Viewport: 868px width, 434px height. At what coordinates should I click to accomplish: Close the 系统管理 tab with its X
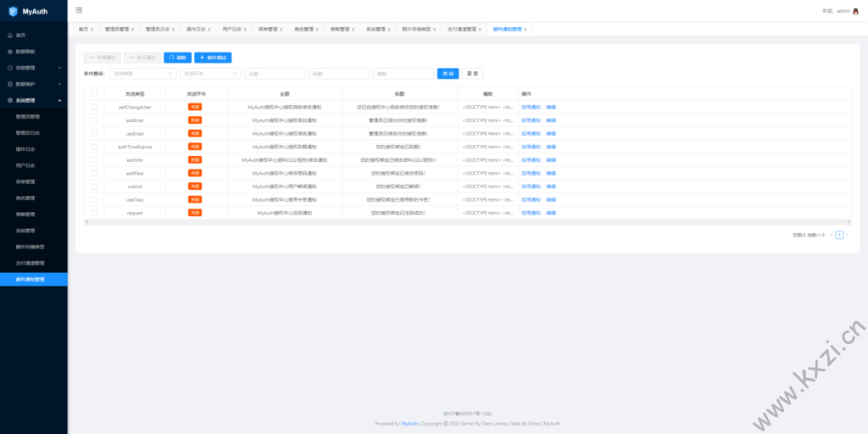389,30
